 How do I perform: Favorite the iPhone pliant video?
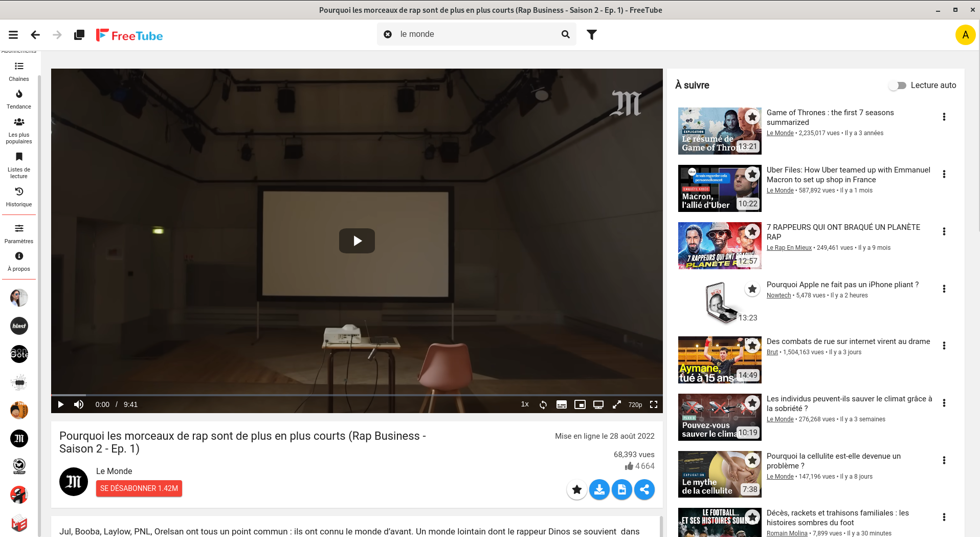point(752,289)
